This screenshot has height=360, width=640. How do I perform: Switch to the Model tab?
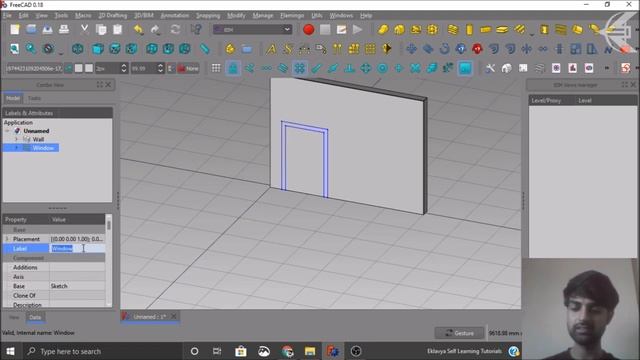coord(13,98)
